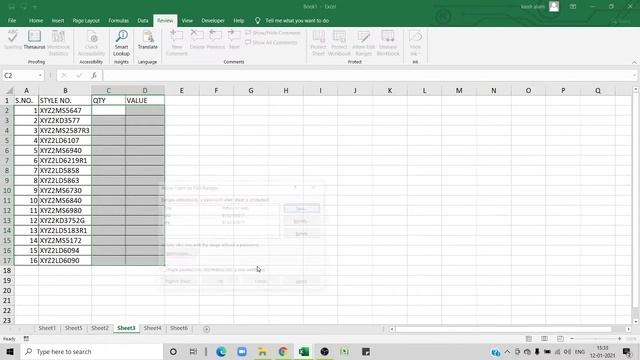
Task: Switch to the Formulas tab
Action: [x=118, y=20]
